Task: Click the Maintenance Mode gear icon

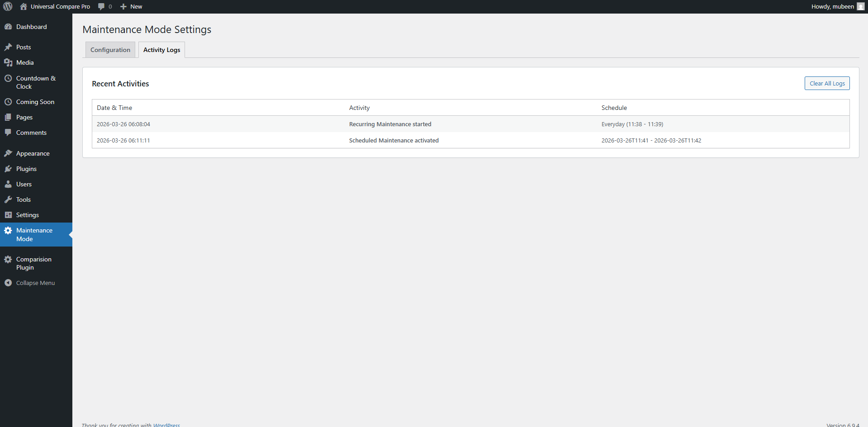Action: click(8, 230)
